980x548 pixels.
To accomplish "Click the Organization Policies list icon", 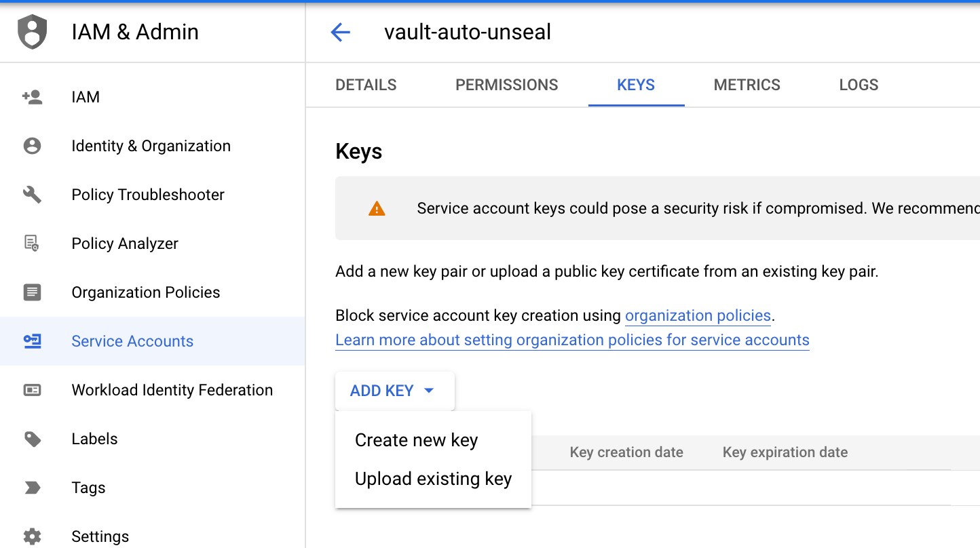I will coord(32,292).
